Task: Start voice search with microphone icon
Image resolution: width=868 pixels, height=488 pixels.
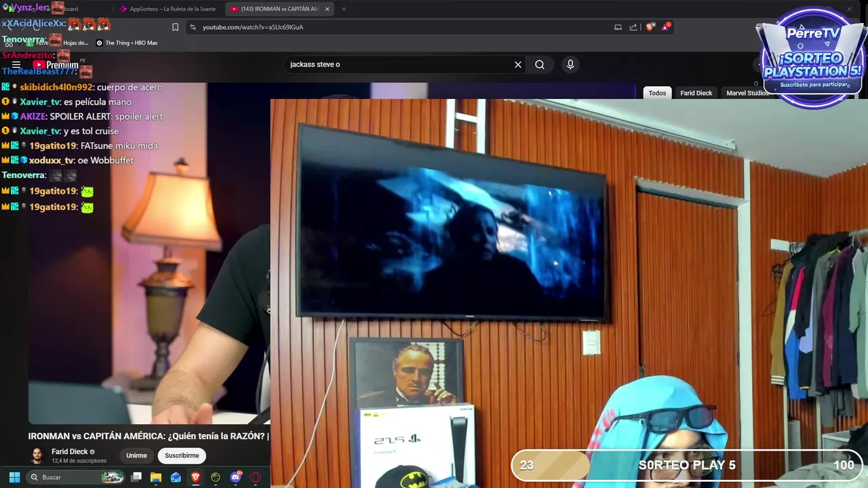Action: point(570,64)
